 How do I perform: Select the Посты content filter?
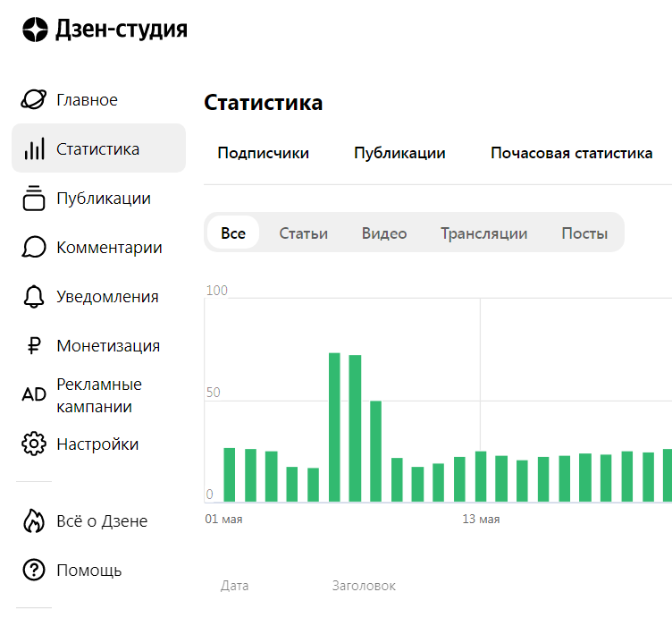[x=584, y=233]
